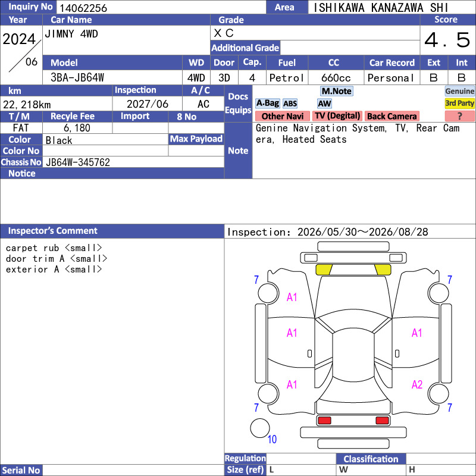Click the inquiry number 14062256

83,8
